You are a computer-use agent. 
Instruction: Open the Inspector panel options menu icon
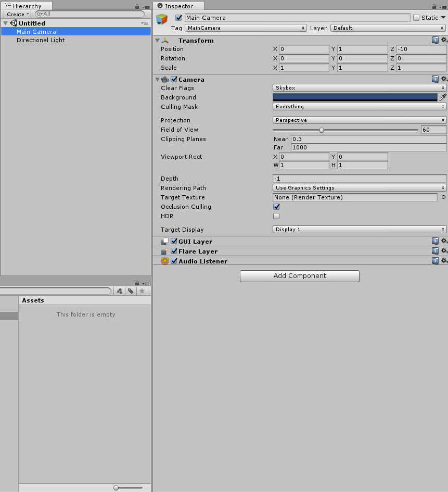[x=443, y=7]
